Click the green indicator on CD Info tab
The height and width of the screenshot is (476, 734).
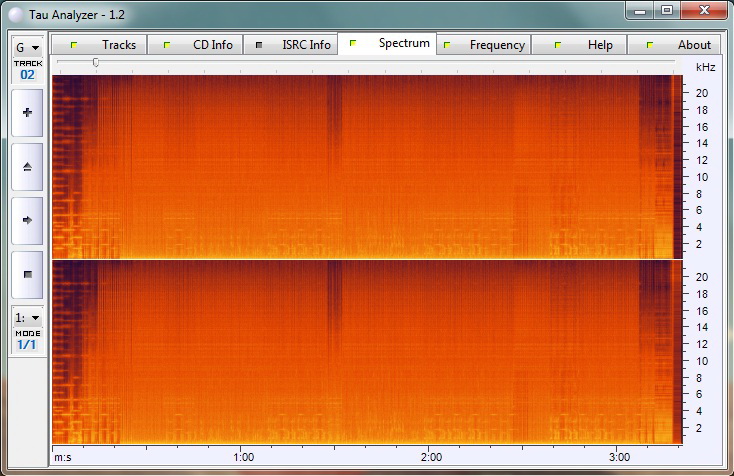tap(167, 45)
